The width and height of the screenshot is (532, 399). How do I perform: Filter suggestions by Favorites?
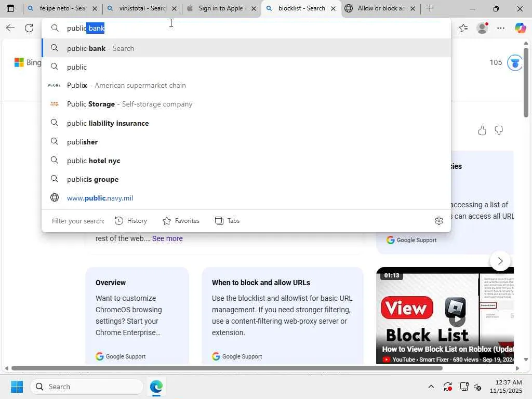click(181, 221)
